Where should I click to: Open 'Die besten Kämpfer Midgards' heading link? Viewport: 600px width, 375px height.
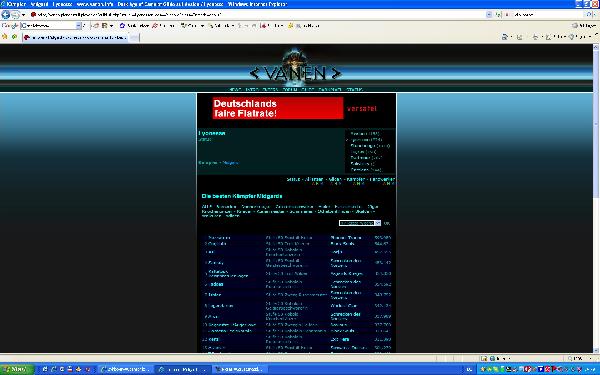pos(242,196)
